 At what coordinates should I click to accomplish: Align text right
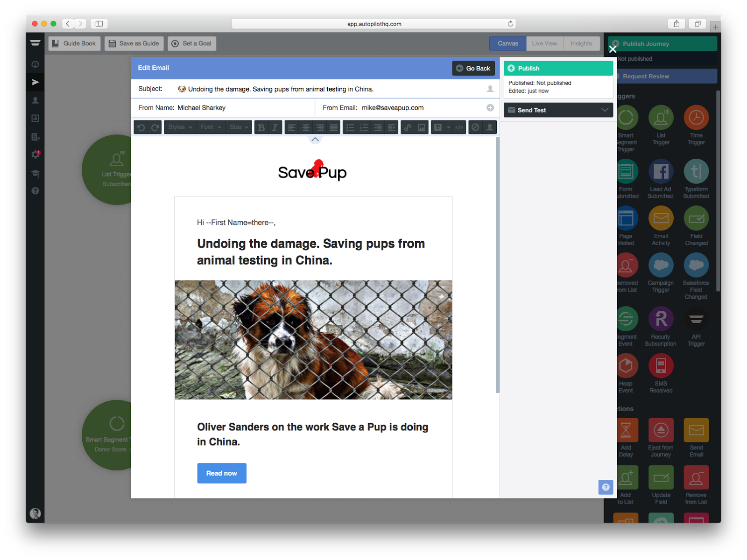tap(320, 127)
